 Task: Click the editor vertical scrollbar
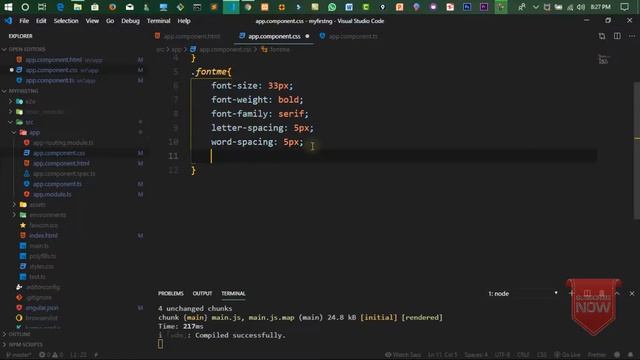(x=637, y=151)
